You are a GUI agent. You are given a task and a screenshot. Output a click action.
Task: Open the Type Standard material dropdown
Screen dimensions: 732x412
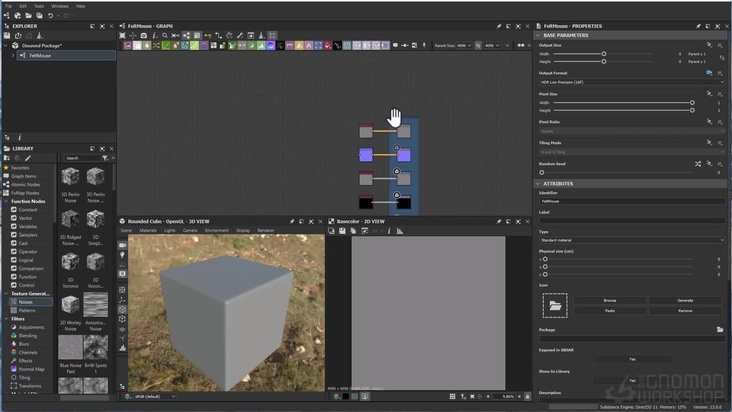coord(630,240)
